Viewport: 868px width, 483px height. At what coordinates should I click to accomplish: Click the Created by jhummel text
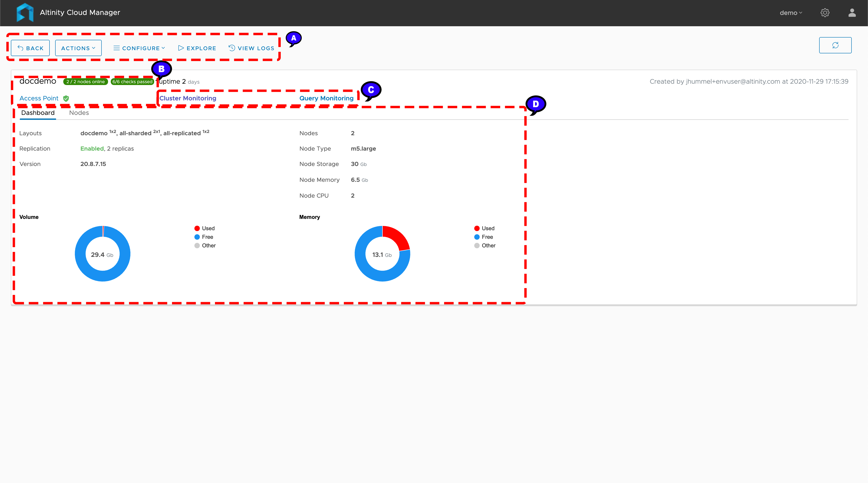[x=749, y=81]
